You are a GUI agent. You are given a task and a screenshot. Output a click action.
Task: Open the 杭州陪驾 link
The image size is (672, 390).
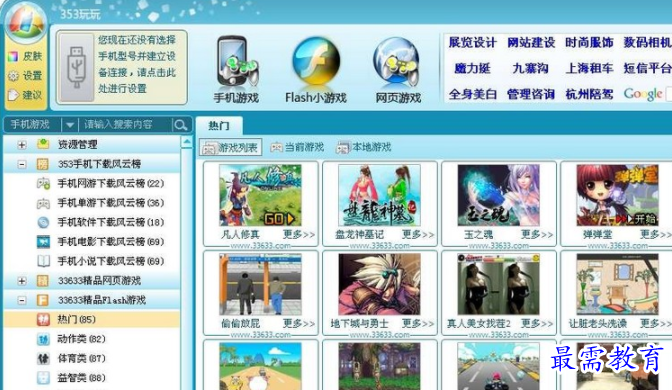[x=589, y=94]
